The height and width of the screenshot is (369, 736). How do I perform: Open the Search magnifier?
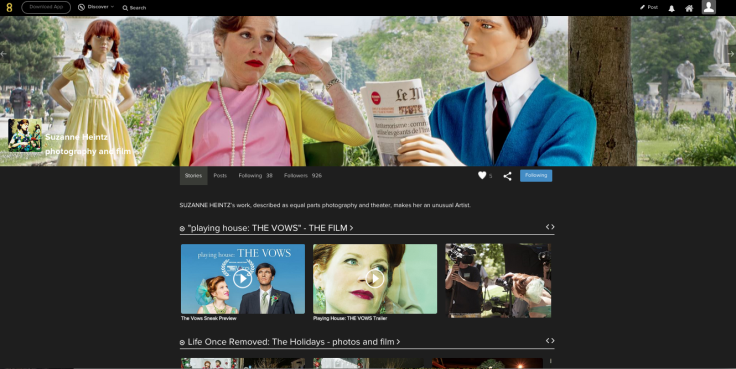134,8
